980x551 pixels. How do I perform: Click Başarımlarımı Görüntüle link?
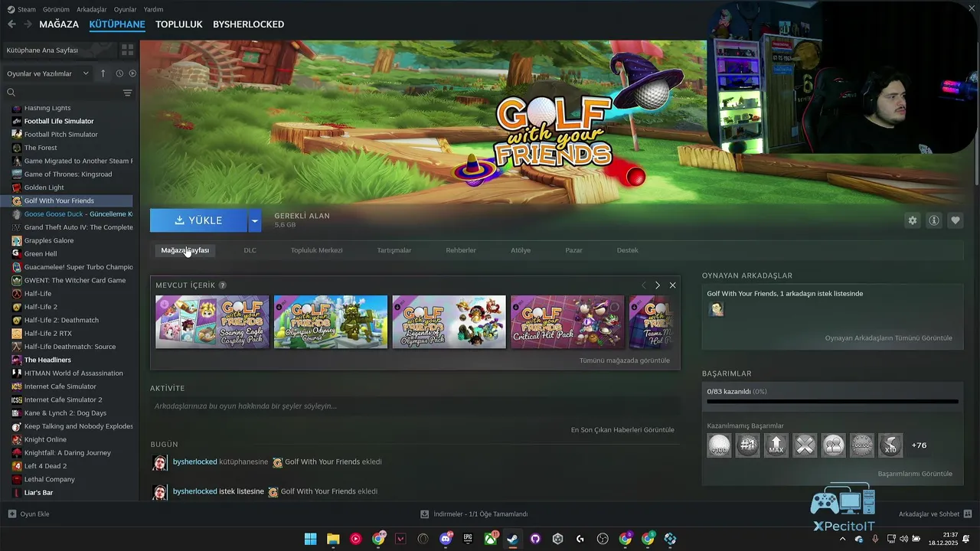click(915, 474)
